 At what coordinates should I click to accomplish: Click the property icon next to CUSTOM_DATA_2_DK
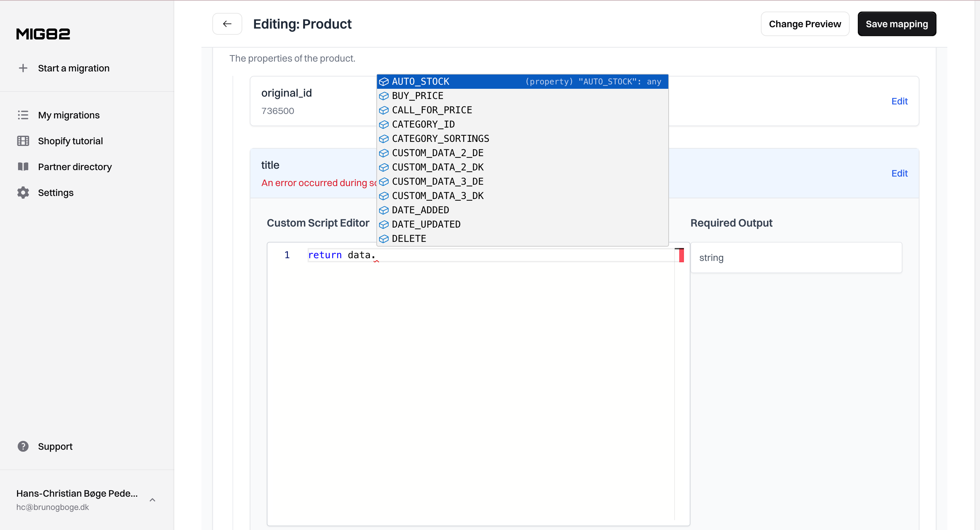pyautogui.click(x=384, y=167)
